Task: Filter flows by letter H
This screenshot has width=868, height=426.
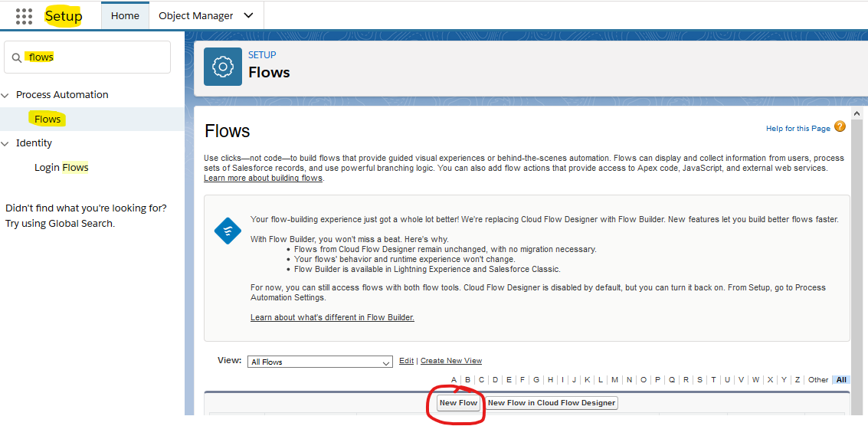Action: click(550, 380)
